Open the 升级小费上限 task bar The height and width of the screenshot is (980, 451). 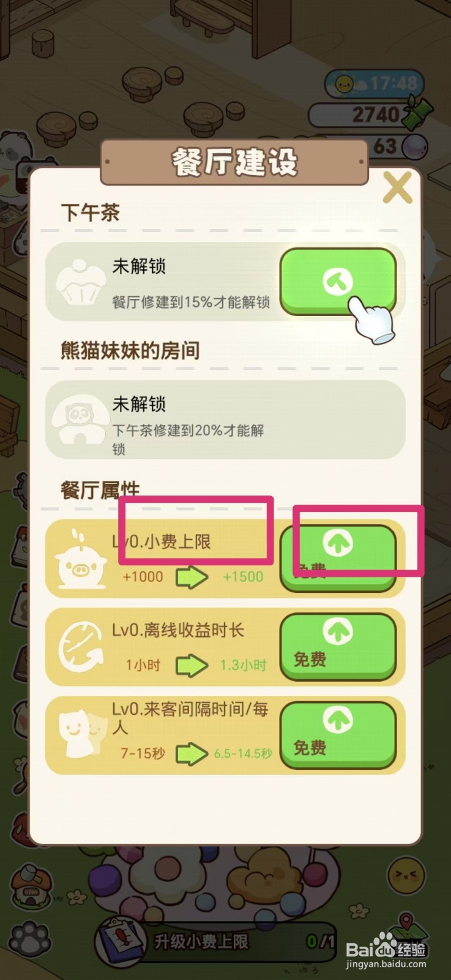[x=215, y=941]
